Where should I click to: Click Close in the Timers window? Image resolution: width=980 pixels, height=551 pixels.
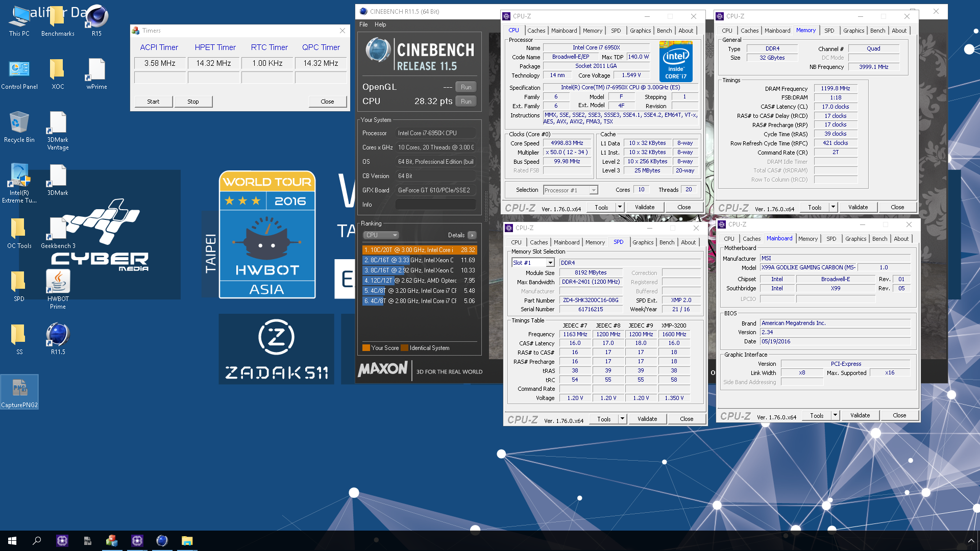pyautogui.click(x=327, y=102)
